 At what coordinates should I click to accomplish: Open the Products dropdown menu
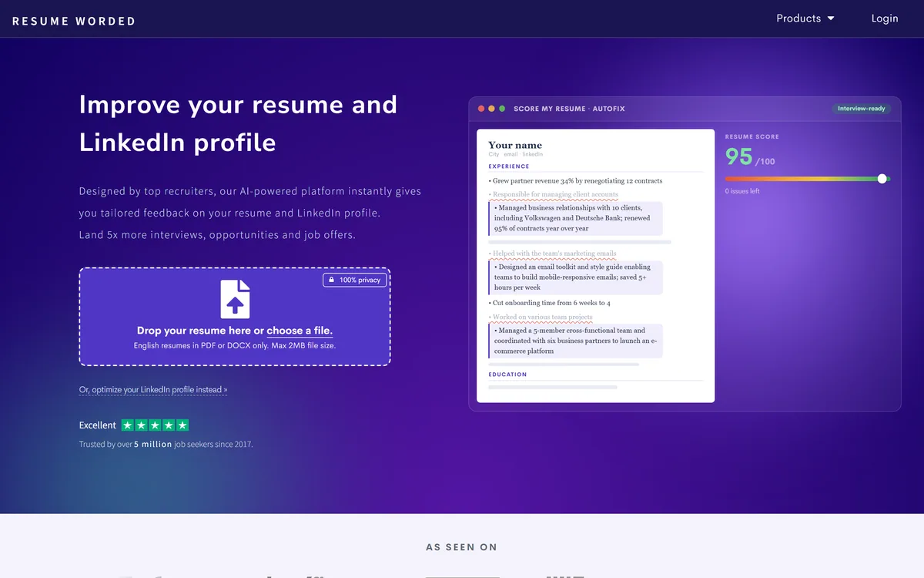point(805,18)
